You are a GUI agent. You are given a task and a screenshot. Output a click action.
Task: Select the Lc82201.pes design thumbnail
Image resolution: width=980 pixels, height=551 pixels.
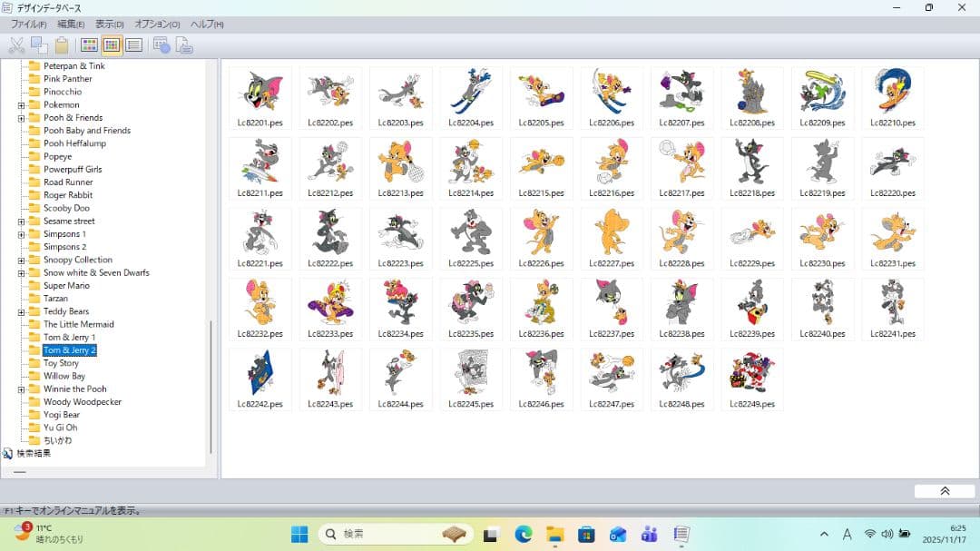coord(260,98)
